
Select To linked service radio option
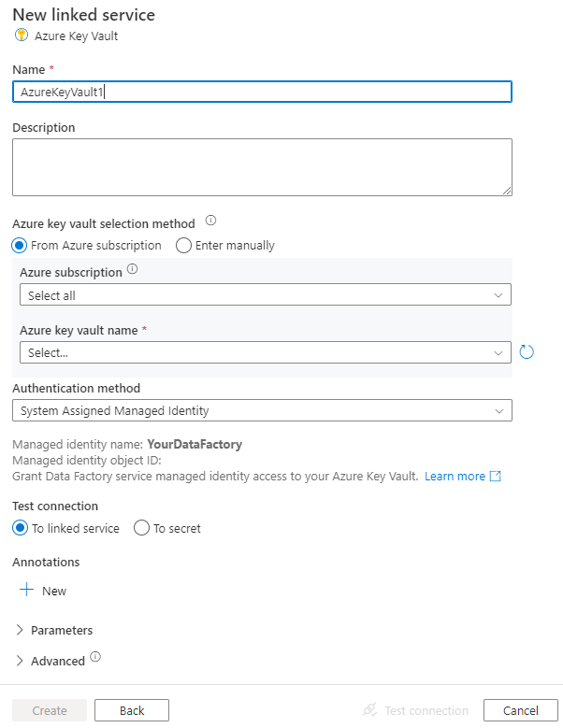click(x=21, y=528)
